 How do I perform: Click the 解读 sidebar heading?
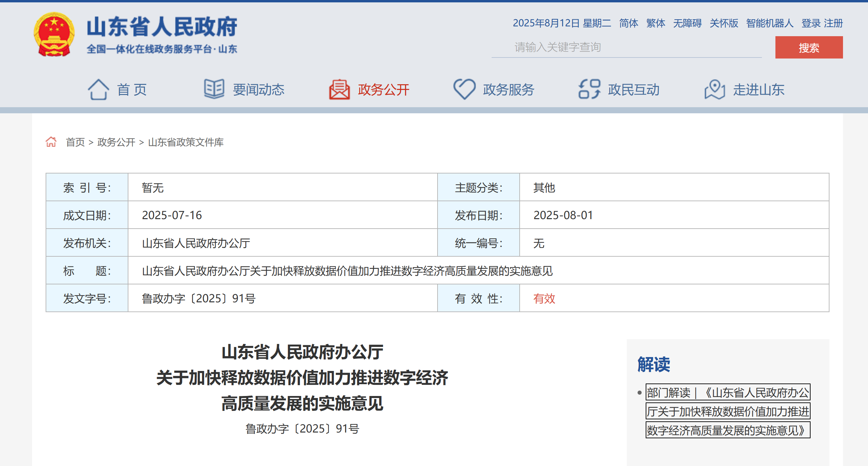point(653,365)
